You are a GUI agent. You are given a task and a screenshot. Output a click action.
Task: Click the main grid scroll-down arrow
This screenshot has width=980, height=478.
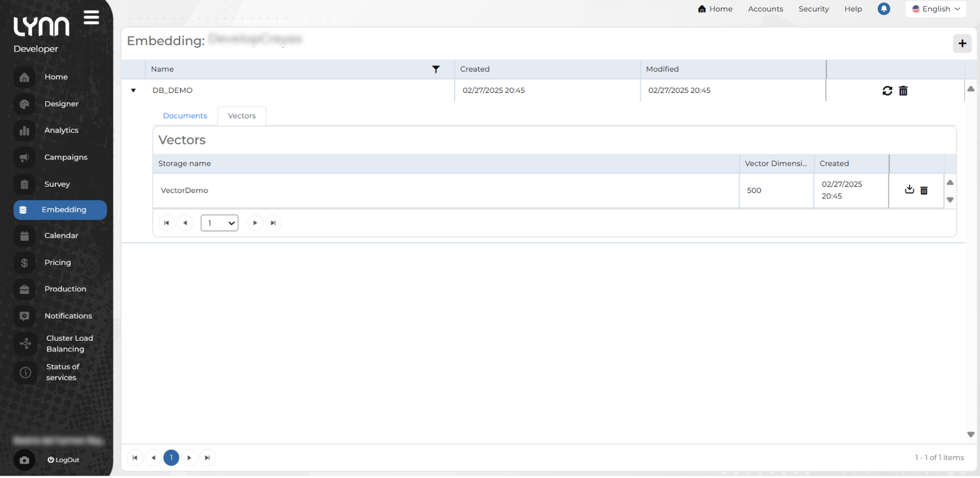(x=971, y=435)
